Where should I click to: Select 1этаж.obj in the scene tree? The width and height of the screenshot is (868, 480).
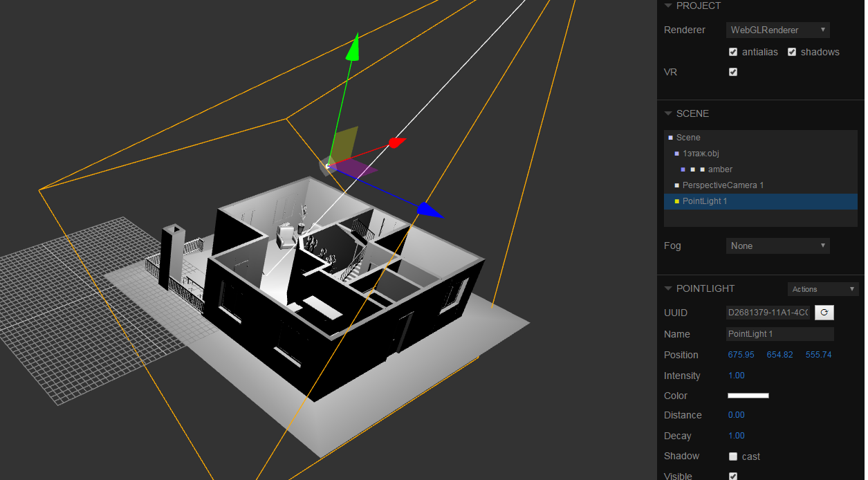pos(701,154)
